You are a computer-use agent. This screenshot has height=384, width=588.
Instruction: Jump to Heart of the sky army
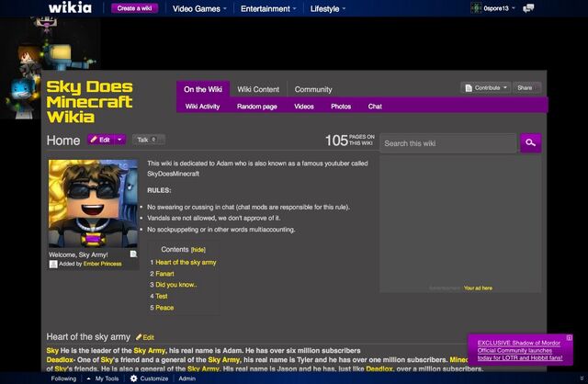(x=186, y=263)
